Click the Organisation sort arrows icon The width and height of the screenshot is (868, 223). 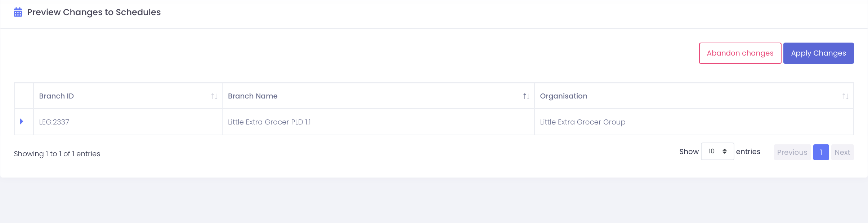845,96
